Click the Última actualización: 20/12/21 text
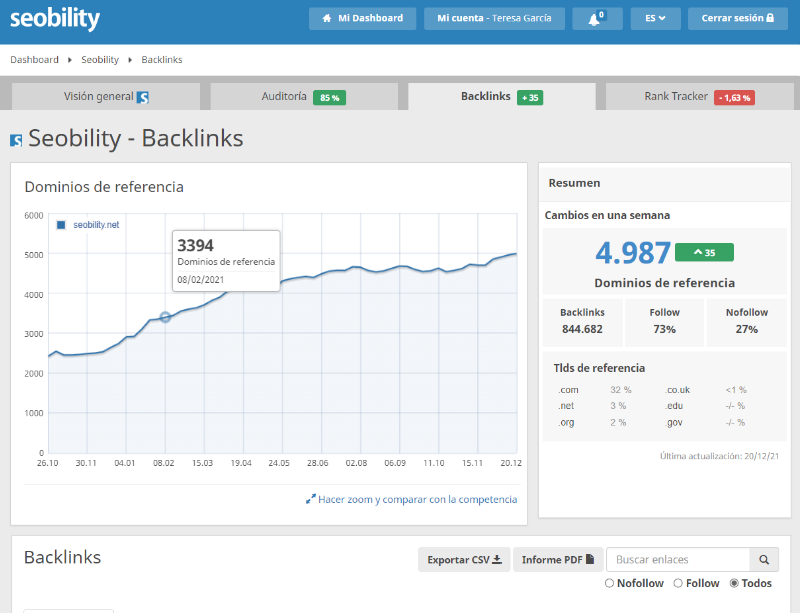This screenshot has height=613, width=800. [719, 456]
